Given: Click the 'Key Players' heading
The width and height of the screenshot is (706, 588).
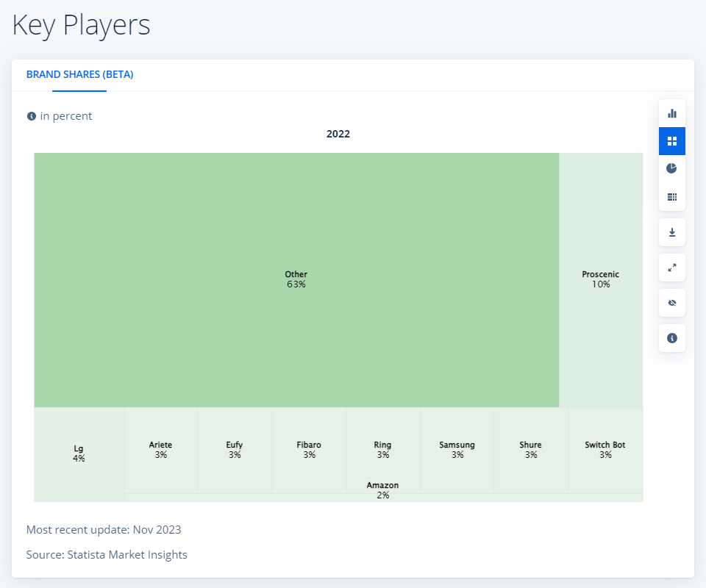Looking at the screenshot, I should click(x=81, y=25).
